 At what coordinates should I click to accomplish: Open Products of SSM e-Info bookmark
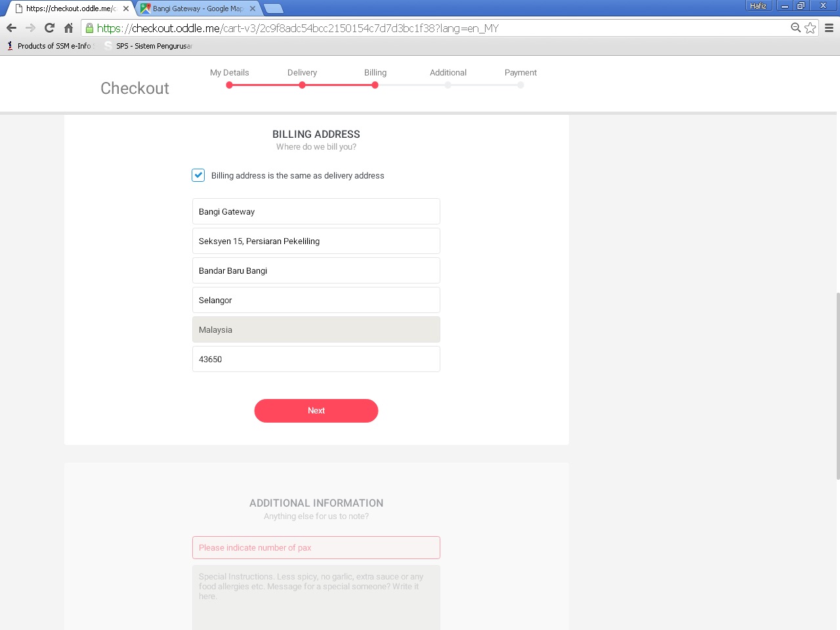coord(52,46)
